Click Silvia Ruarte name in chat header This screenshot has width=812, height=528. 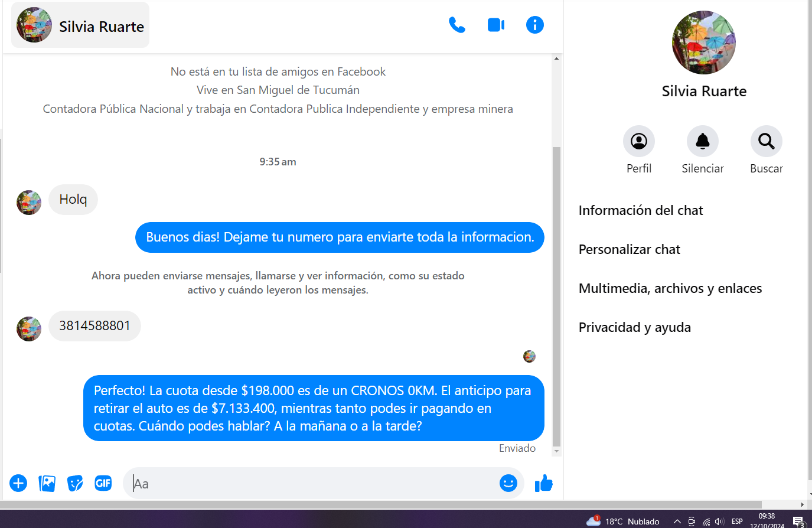(x=101, y=27)
